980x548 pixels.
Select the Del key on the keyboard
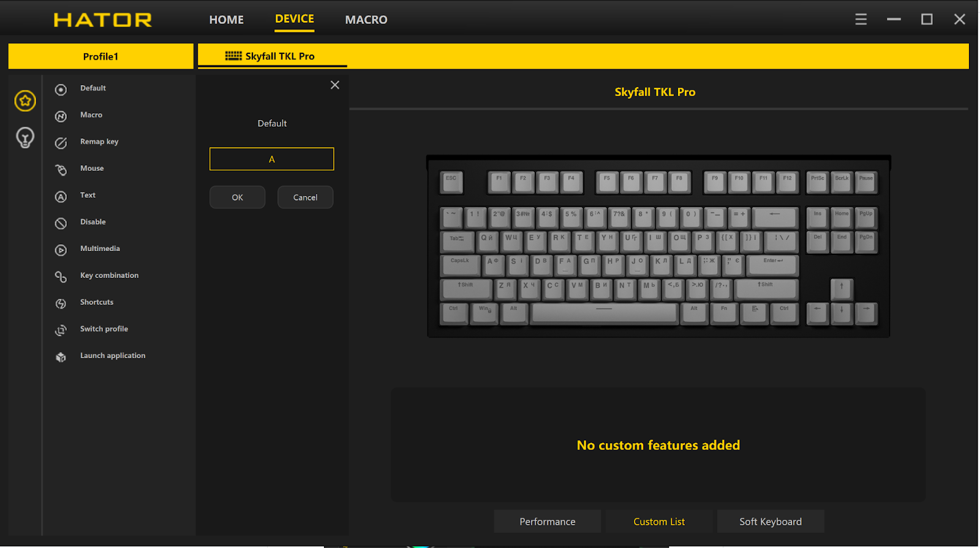[x=818, y=241]
